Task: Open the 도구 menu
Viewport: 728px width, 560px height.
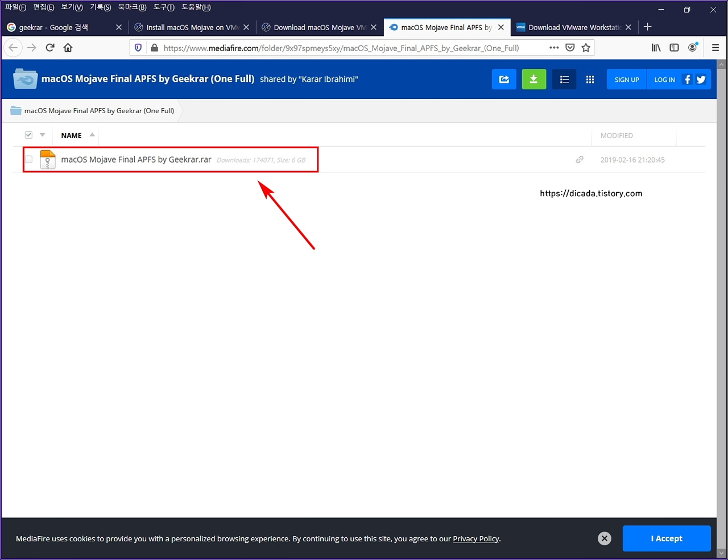Action: pyautogui.click(x=164, y=7)
